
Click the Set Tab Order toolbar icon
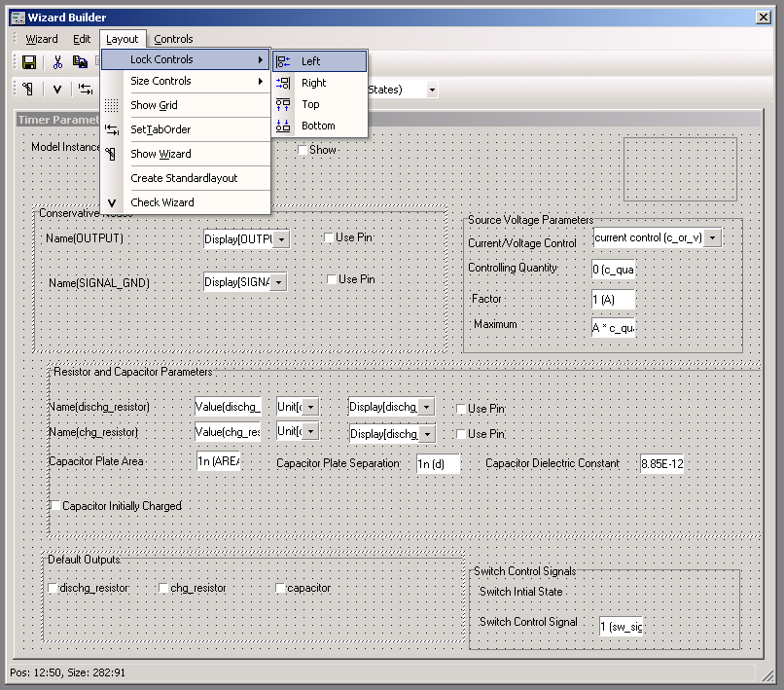point(86,90)
